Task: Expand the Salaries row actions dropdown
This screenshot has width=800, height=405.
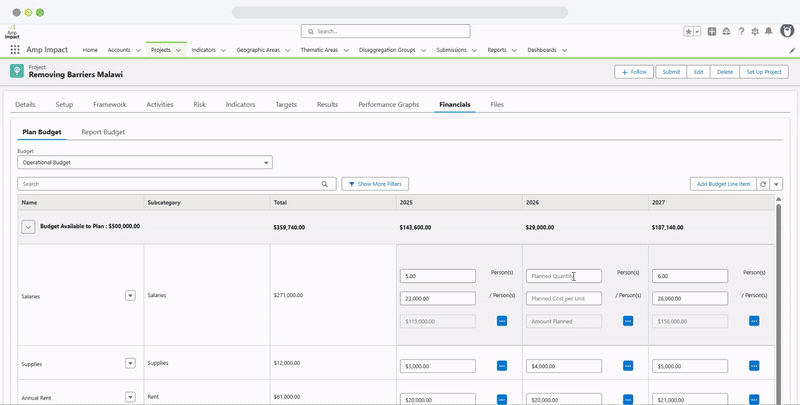Action: [x=130, y=295]
